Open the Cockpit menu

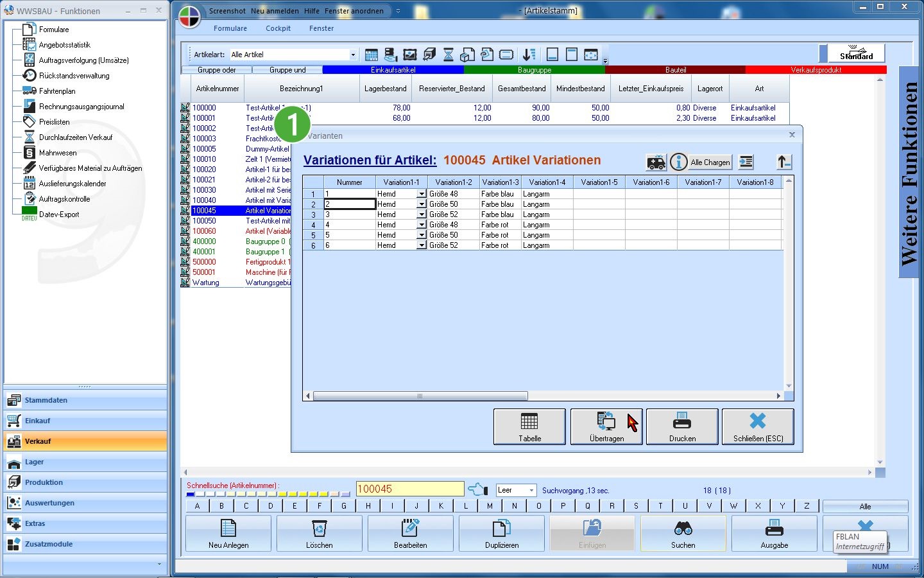278,28
